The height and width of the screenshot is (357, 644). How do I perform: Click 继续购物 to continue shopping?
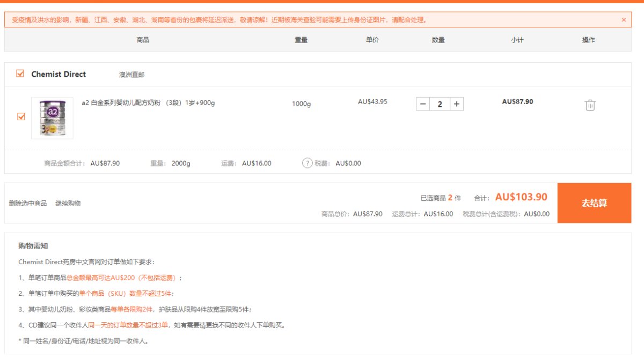(x=68, y=203)
